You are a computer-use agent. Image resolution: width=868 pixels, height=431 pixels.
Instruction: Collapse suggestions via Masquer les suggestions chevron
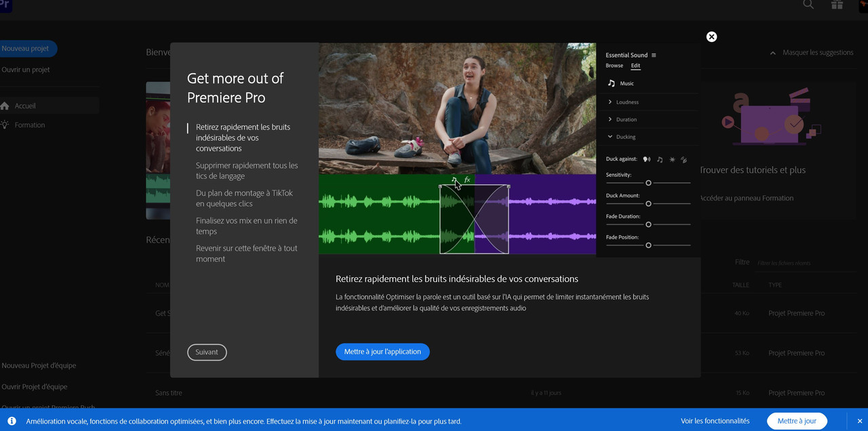coord(772,53)
